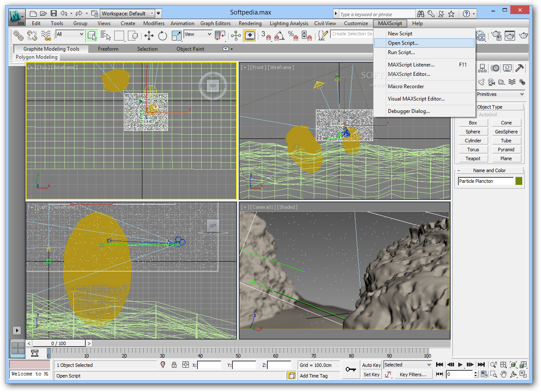This screenshot has height=392, width=541.
Task: Click the binoculars search icon
Action: pos(421,14)
